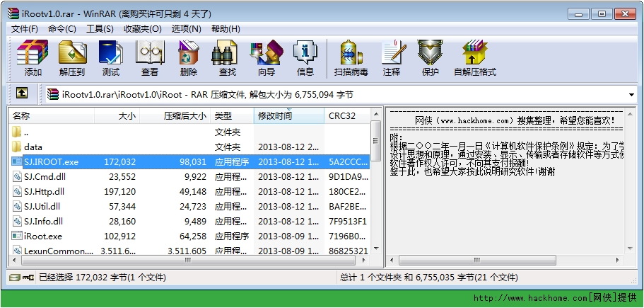Click the SJ.IROOT.exe file icon

coord(16,161)
